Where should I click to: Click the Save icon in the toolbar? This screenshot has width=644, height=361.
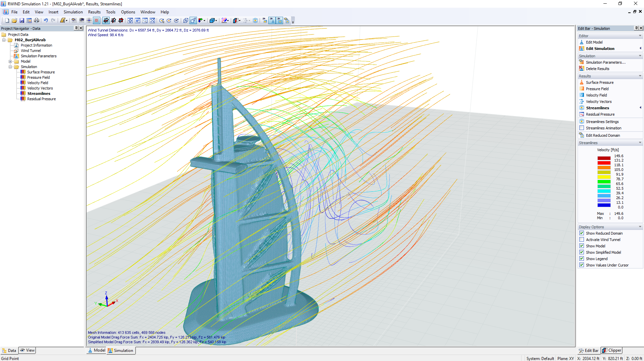[21, 20]
